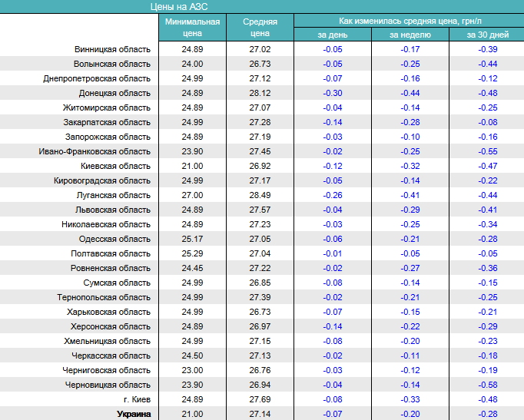Viewport: 524px width, 420px height.
Task: Click Luhansk average price 28.49
Action: [260, 195]
